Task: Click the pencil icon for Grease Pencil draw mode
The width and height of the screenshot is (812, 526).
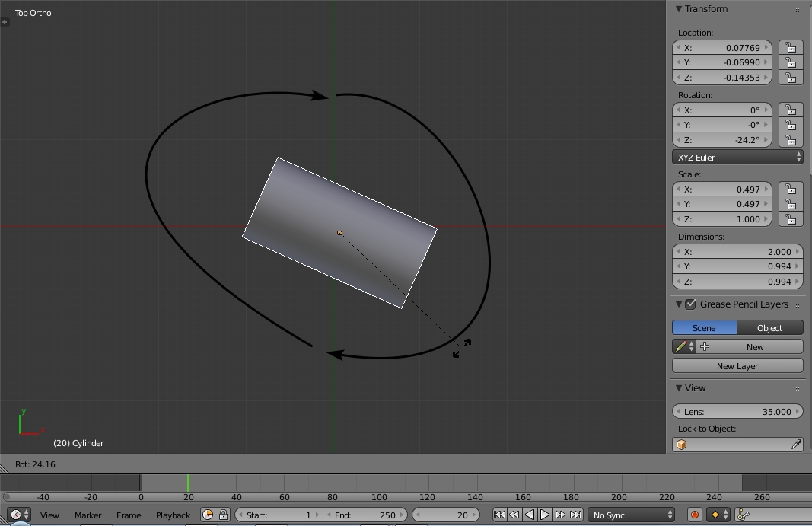Action: pos(680,346)
